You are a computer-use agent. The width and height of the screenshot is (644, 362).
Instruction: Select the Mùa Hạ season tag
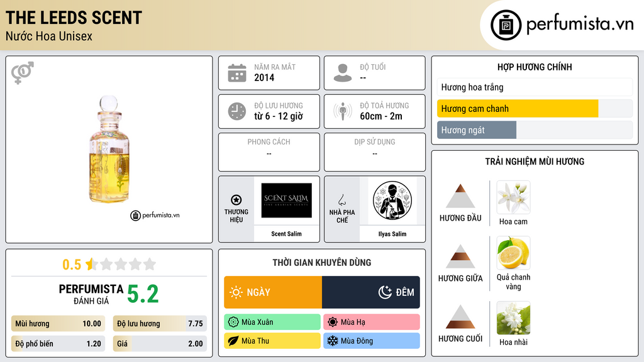[372, 322]
